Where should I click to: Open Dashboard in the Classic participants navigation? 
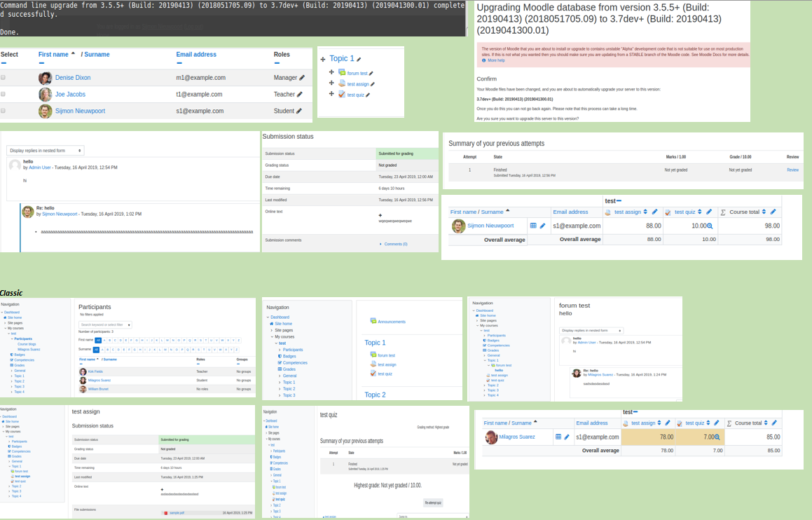point(12,313)
